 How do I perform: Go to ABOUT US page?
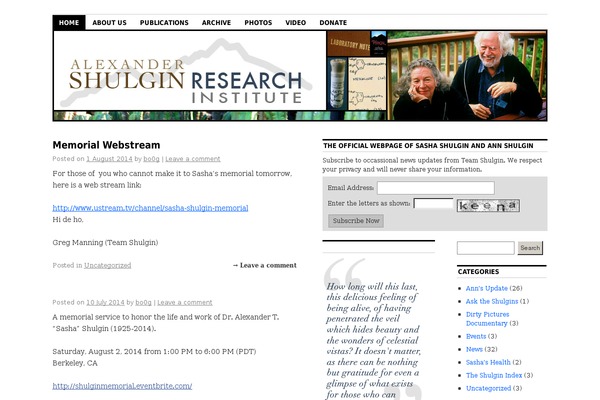click(x=109, y=23)
